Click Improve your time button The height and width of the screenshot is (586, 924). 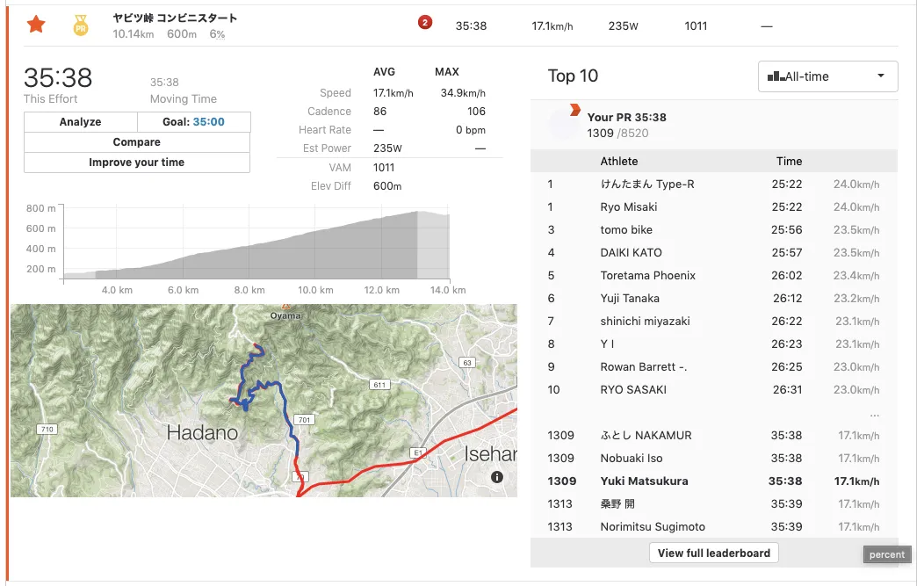137,163
